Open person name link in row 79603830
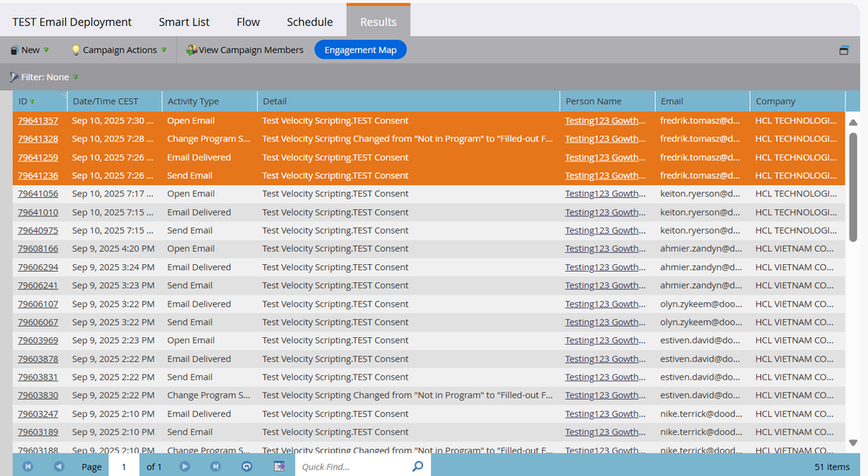Screen dimensions: 868x476 coord(605,395)
